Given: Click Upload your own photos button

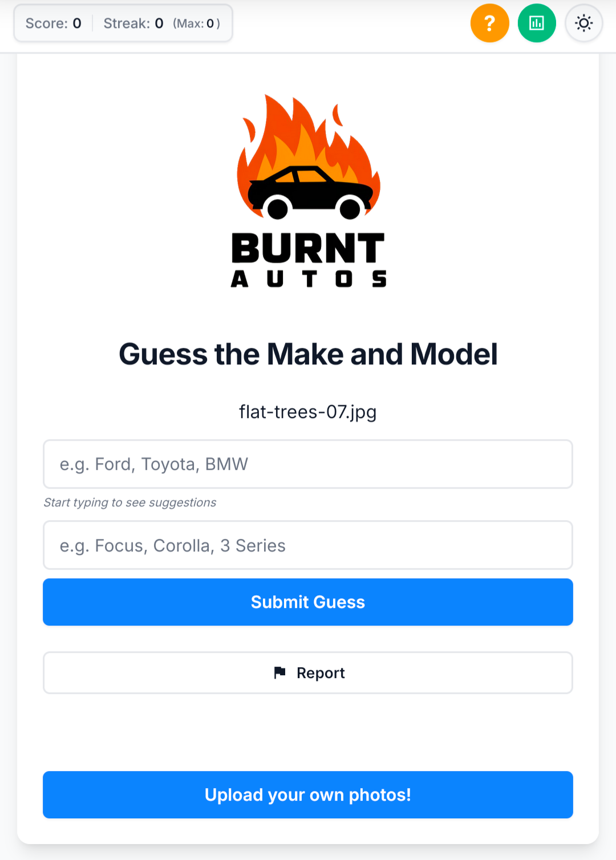Looking at the screenshot, I should click(x=308, y=795).
